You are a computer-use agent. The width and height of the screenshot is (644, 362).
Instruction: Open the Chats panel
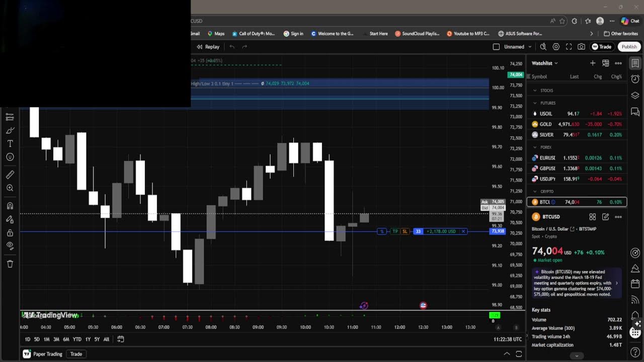pyautogui.click(x=635, y=112)
